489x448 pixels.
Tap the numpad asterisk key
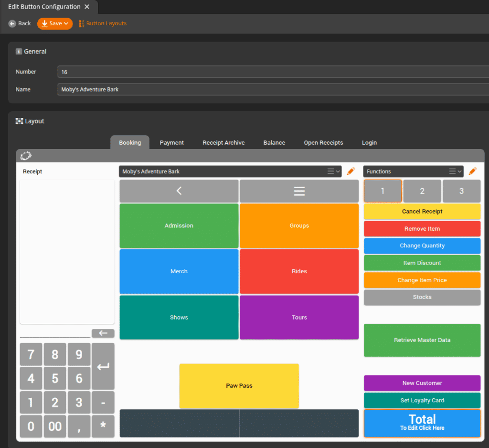pos(103,427)
